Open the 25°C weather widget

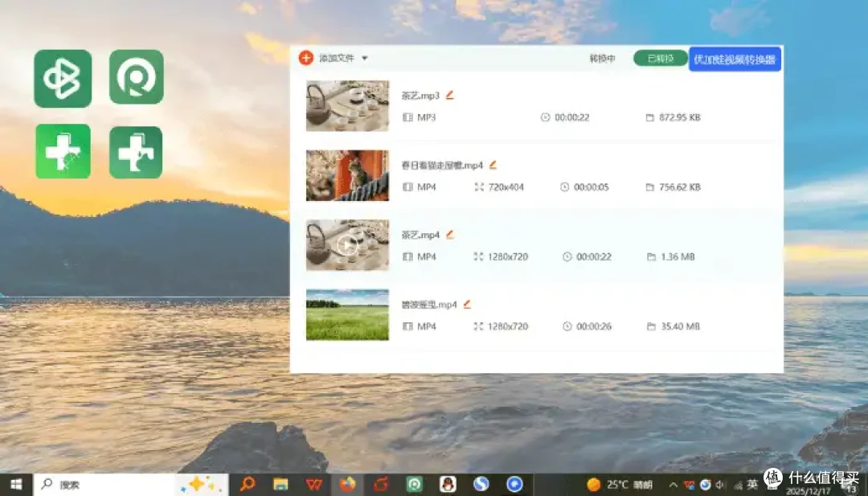(620, 485)
